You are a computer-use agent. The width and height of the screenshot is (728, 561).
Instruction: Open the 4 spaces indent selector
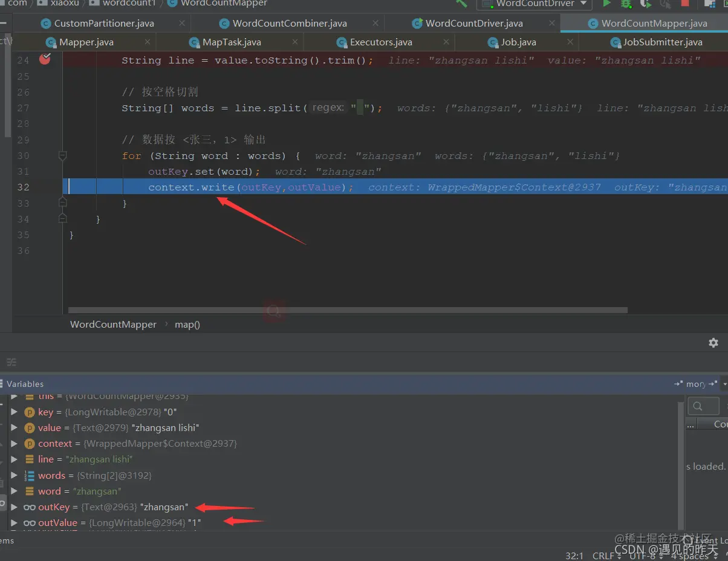695,556
